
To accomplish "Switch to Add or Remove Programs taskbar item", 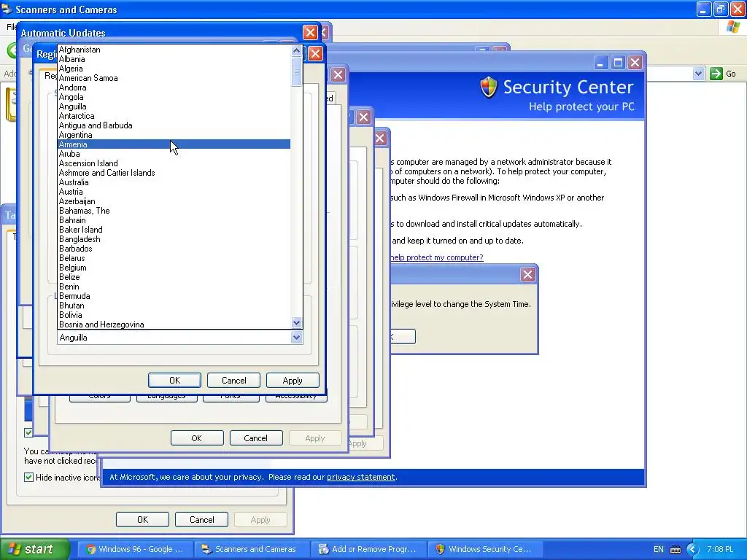I will click(x=368, y=549).
